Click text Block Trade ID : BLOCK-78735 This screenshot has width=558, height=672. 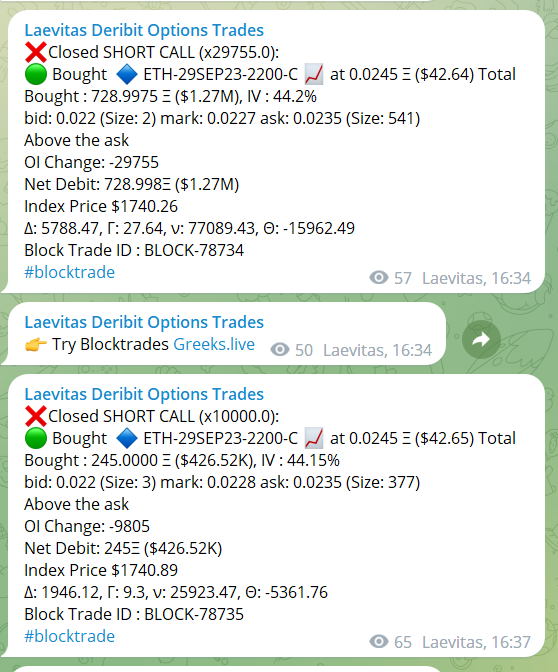pyautogui.click(x=134, y=614)
